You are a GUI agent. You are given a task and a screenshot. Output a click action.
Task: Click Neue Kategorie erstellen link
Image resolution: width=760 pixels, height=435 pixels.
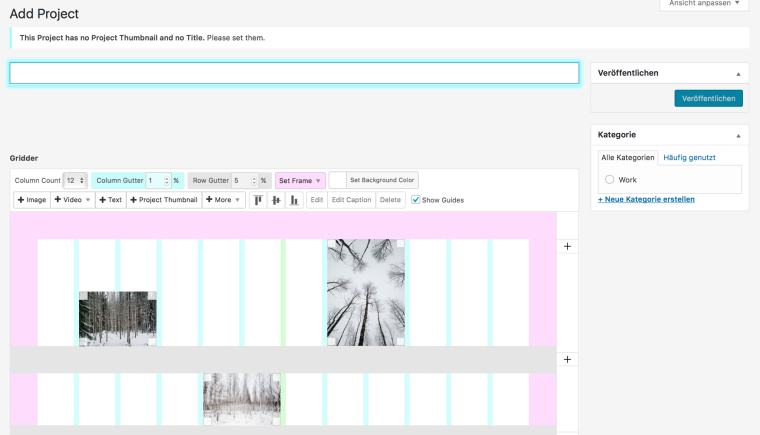[x=646, y=199]
